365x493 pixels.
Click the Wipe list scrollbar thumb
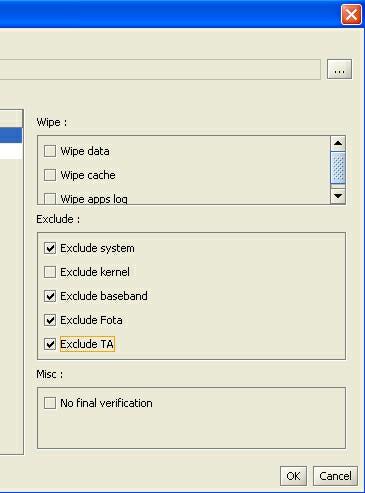(x=338, y=167)
